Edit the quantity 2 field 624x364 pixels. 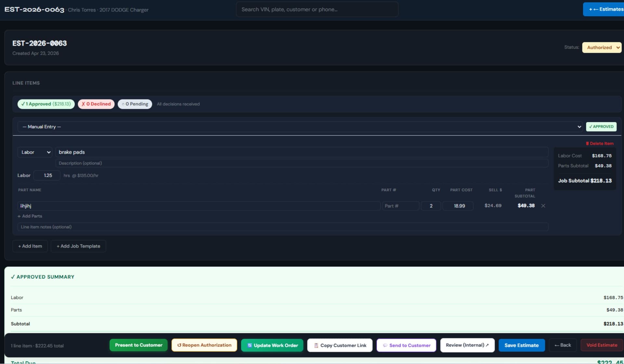431,206
